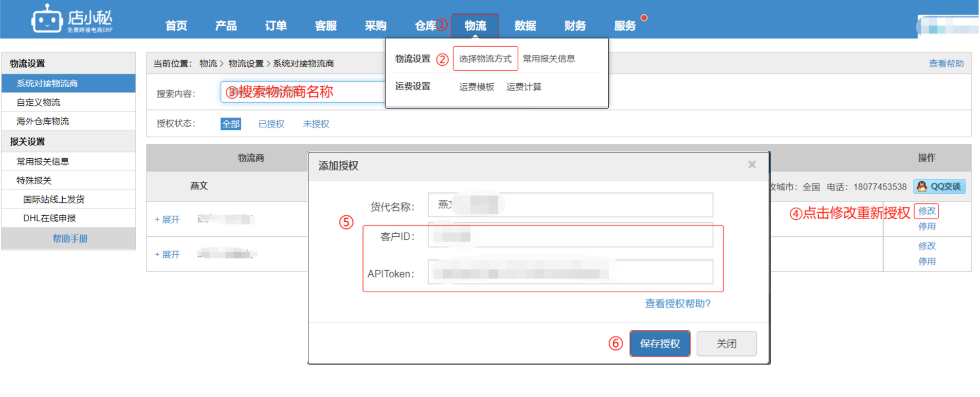Screen dimensions: 980x397
Task: Select 自定义物流 in the left sidebar
Action: (x=39, y=102)
